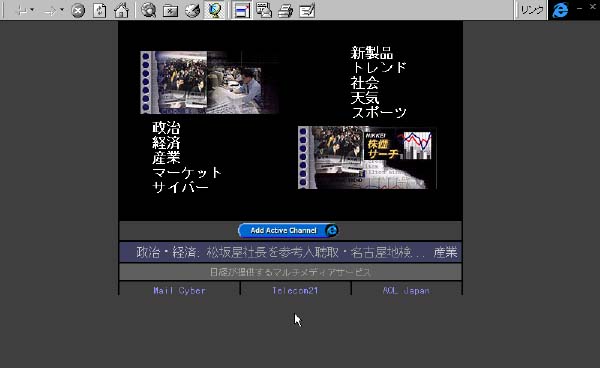Open the Telecom21 link

pyautogui.click(x=295, y=291)
